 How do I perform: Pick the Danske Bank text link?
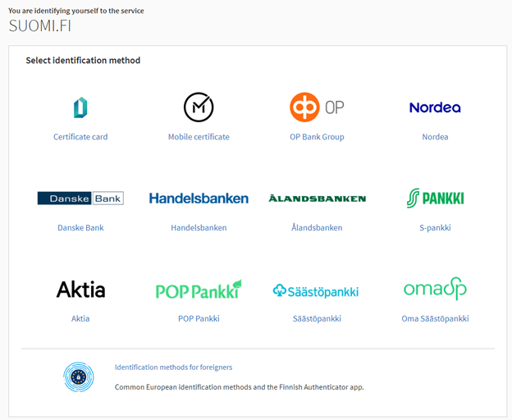pyautogui.click(x=80, y=227)
